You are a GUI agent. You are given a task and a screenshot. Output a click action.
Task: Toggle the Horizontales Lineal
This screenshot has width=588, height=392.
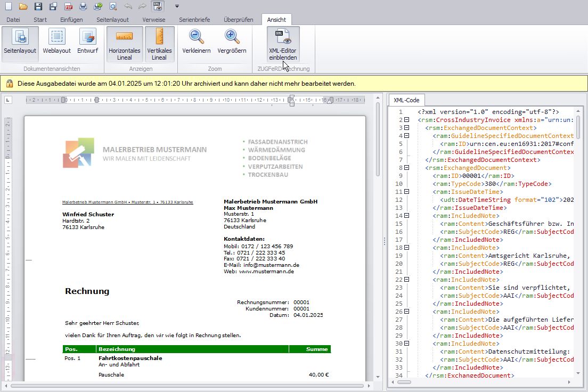[x=125, y=44]
